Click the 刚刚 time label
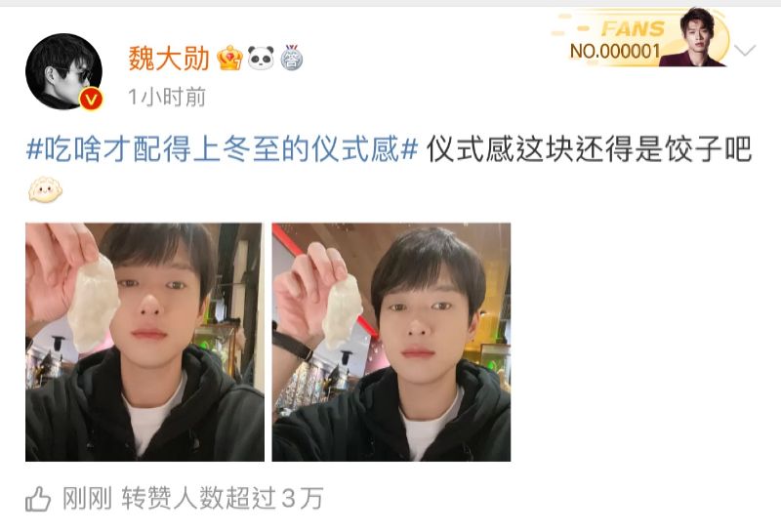The height and width of the screenshot is (532, 781). point(87,498)
